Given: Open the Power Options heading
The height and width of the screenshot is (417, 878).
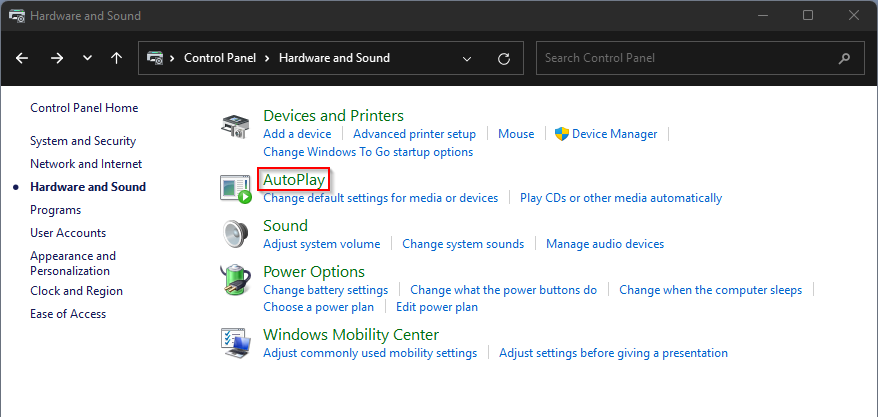Looking at the screenshot, I should [x=314, y=272].
